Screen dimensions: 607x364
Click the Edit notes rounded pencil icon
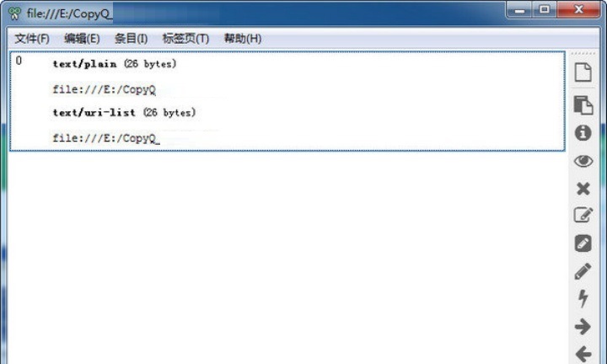coord(583,244)
